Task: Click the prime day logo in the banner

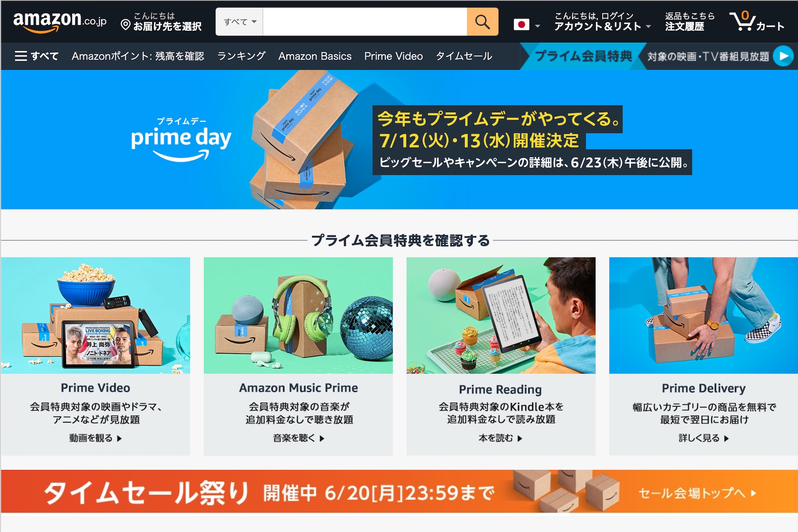Action: coord(181,139)
